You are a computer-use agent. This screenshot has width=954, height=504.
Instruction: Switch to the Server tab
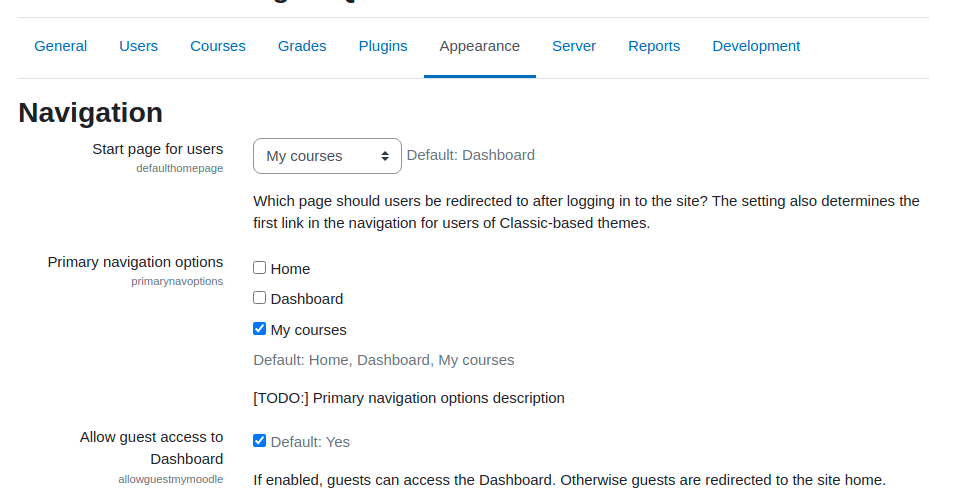(574, 46)
